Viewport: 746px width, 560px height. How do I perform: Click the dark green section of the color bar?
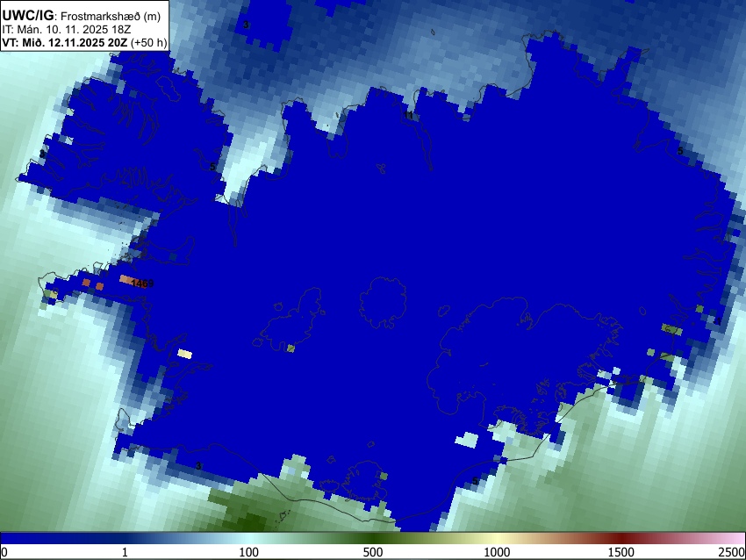[372, 539]
